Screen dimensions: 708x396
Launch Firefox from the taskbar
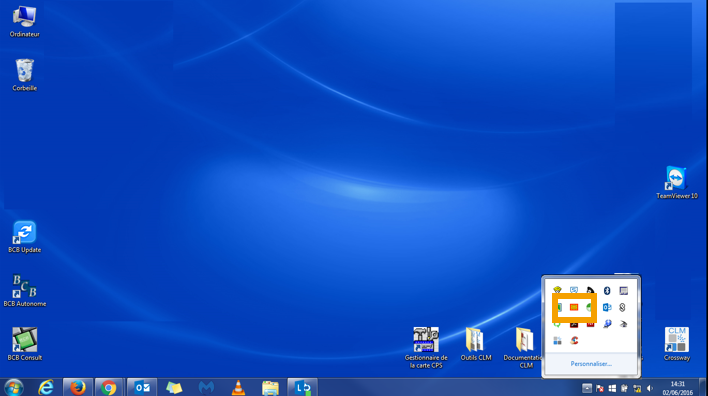[x=78, y=387]
